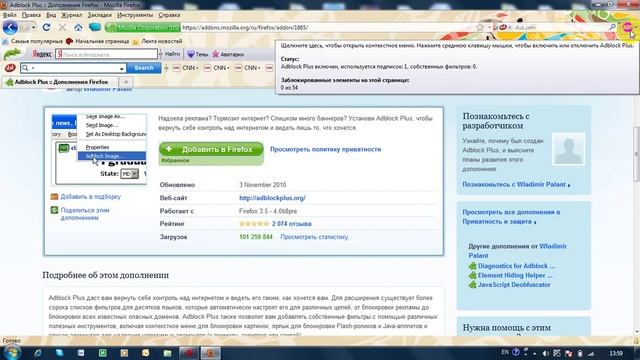Click the Добавить в Firefox green button
This screenshot has height=360, width=640.
click(211, 149)
